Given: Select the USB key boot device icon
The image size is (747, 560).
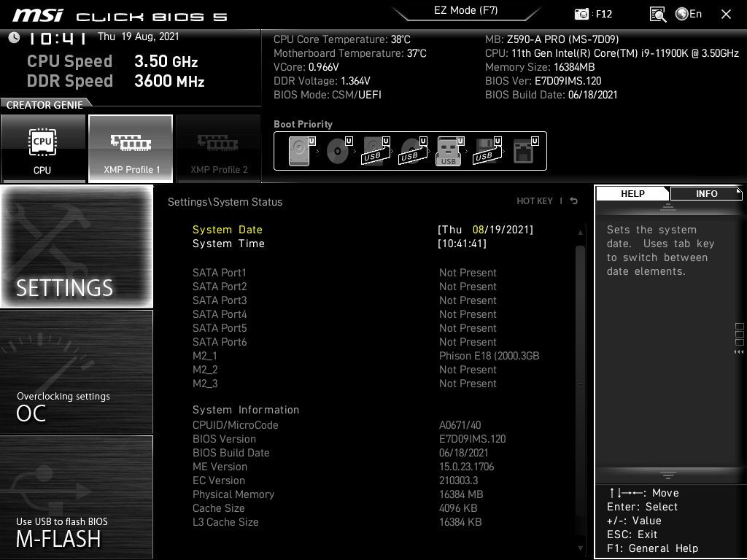Looking at the screenshot, I should [449, 151].
